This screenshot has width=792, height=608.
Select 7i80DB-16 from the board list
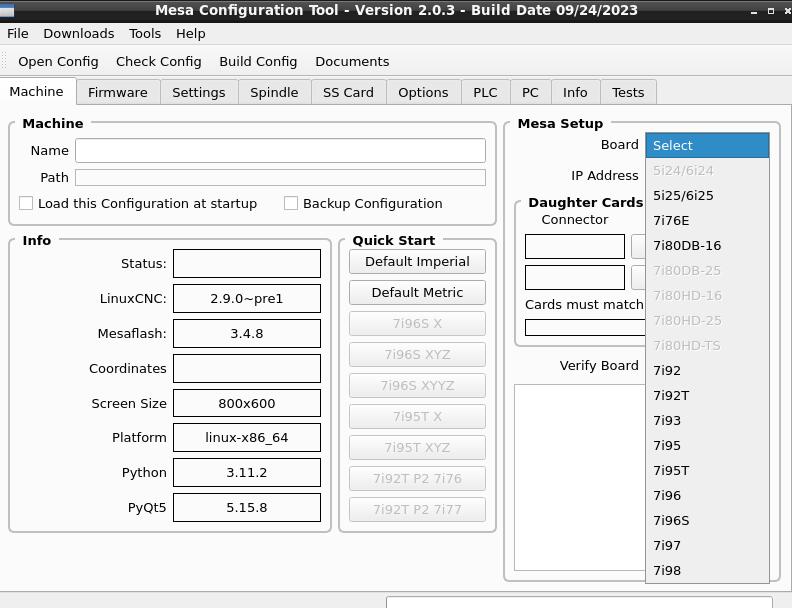tap(707, 246)
